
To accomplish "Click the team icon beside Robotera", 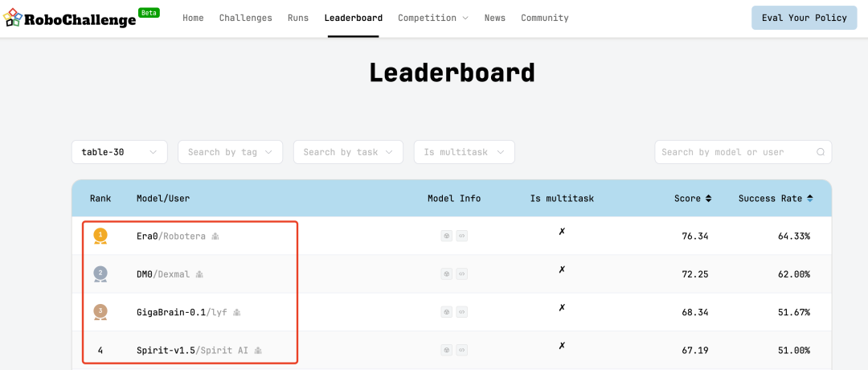I will (x=215, y=236).
